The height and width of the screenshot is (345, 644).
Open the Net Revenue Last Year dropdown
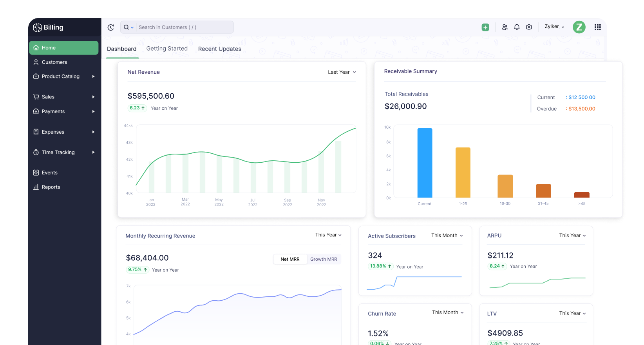(342, 72)
